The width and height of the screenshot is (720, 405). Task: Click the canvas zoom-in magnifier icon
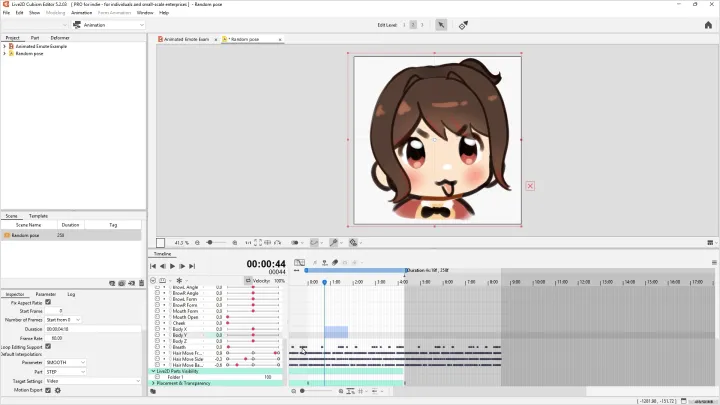[x=235, y=242]
